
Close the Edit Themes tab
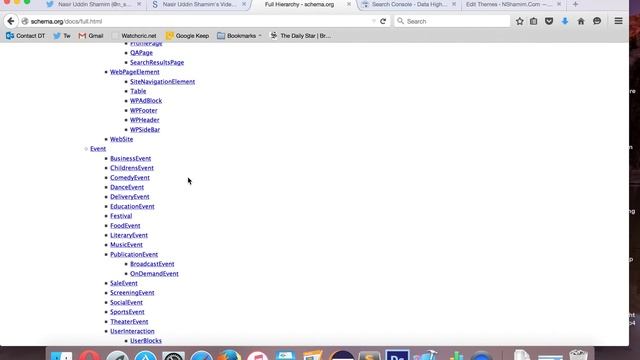[x=559, y=4]
